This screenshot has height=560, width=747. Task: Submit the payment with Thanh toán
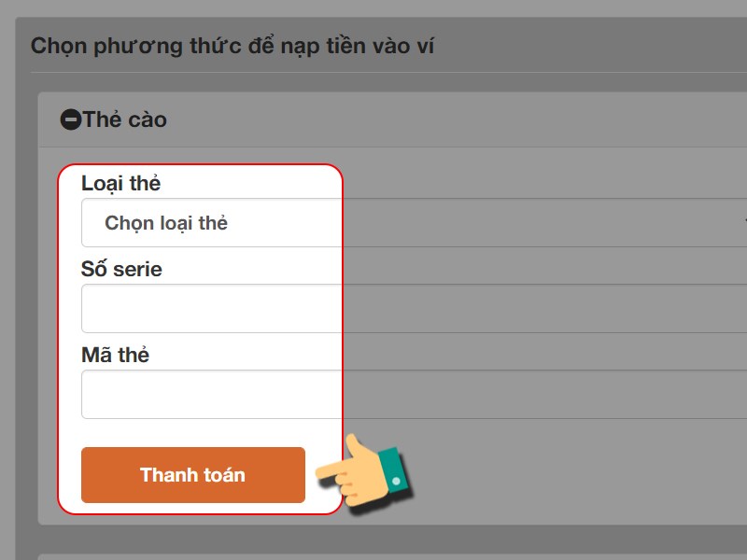(x=192, y=475)
